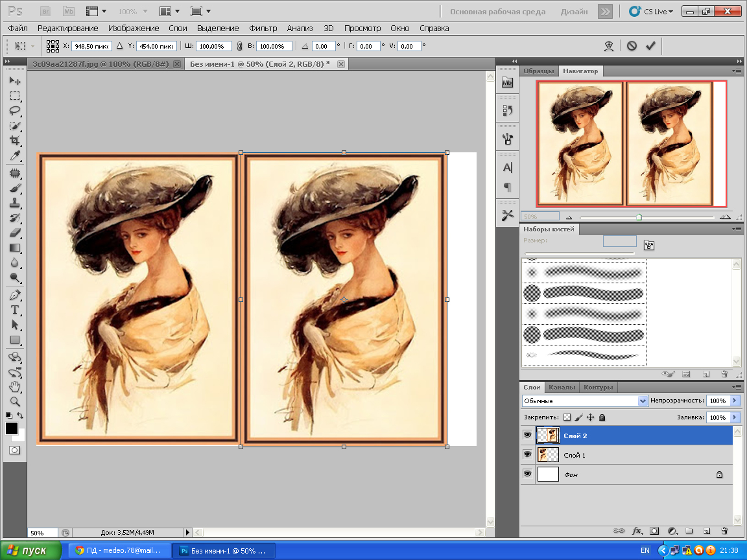Expand more workspaces chevron
747x560 pixels.
point(605,12)
